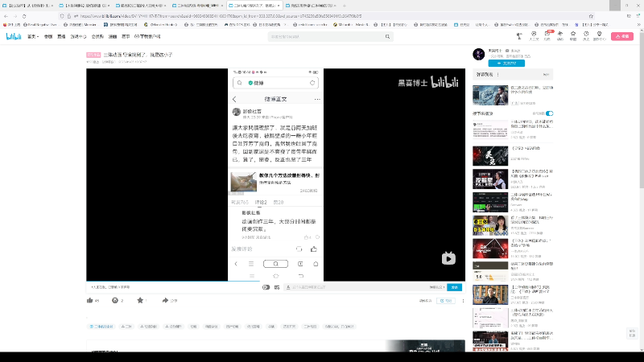The width and height of the screenshot is (644, 362).
Task: Click the search magnifier icon in header
Action: pyautogui.click(x=387, y=36)
